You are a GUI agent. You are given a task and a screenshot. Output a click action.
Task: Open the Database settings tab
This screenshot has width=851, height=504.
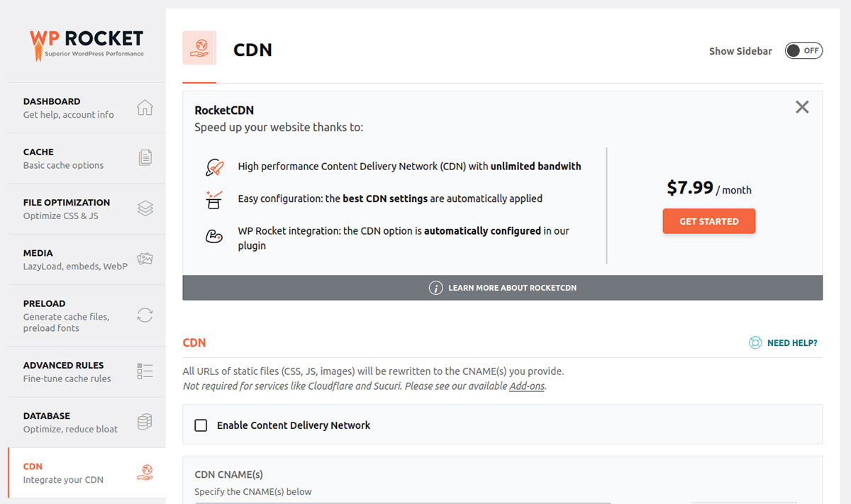(x=47, y=422)
